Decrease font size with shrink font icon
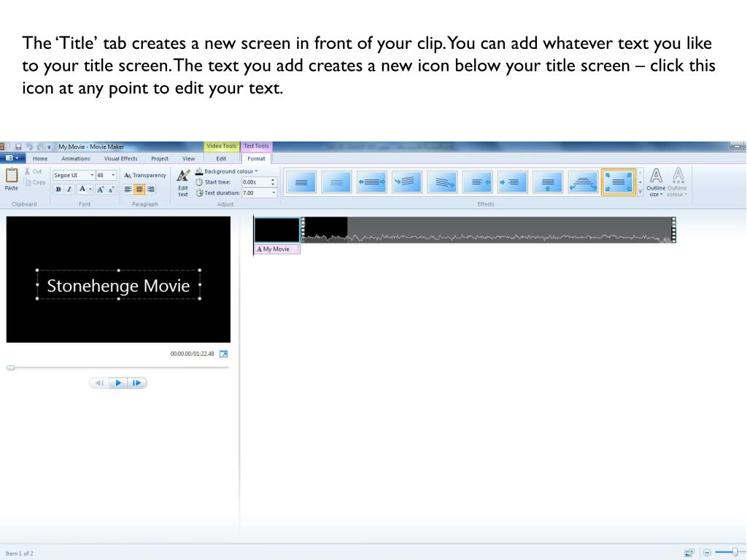The height and width of the screenshot is (560, 747). coord(111,189)
